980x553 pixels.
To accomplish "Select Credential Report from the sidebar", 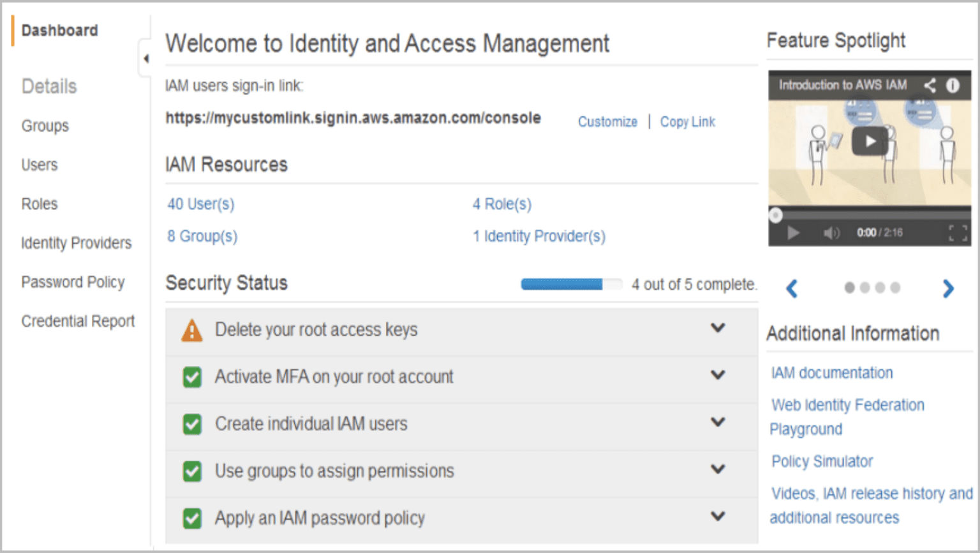I will click(78, 321).
